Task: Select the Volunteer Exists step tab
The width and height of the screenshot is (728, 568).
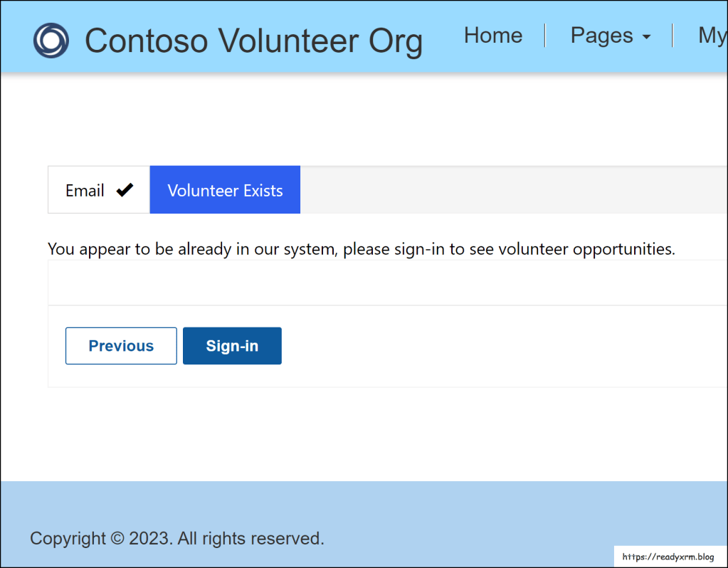Action: (x=225, y=190)
